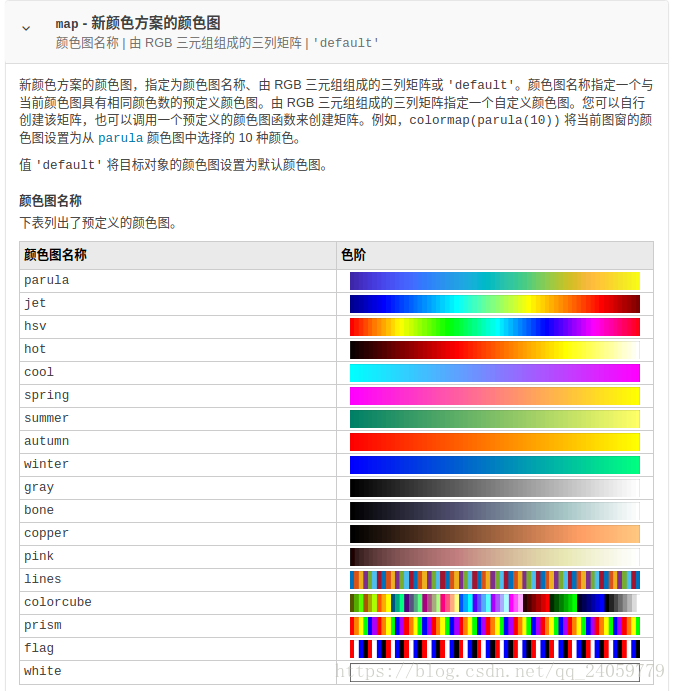This screenshot has width=676, height=691.
Task: Click the section heading 'map - 新颜色方案的颜色图'
Action: (x=138, y=23)
